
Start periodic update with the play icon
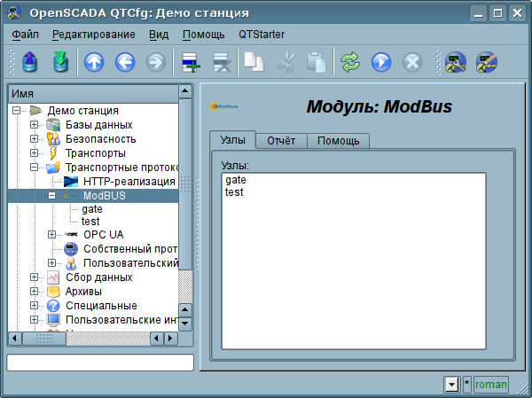(x=381, y=62)
